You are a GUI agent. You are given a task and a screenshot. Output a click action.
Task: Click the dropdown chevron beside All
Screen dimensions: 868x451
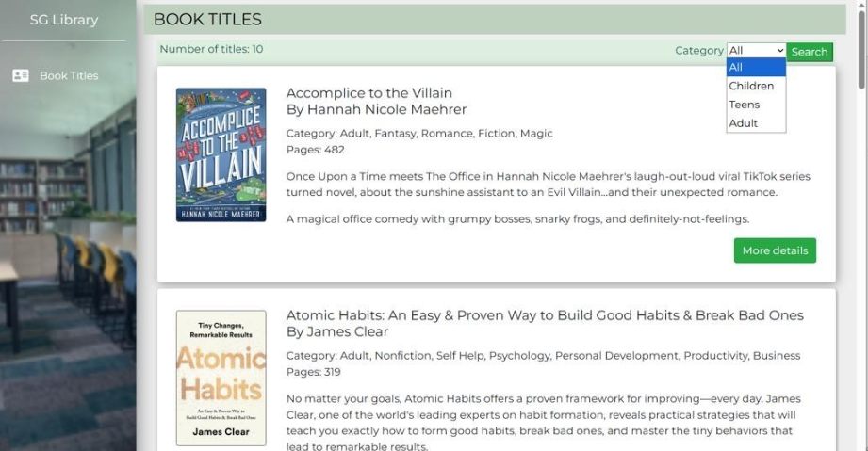(780, 50)
